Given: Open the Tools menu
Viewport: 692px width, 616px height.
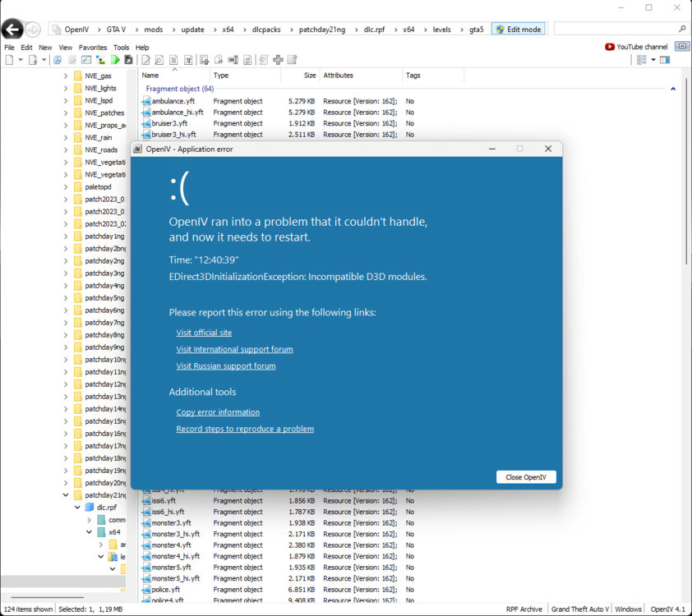Looking at the screenshot, I should 121,47.
